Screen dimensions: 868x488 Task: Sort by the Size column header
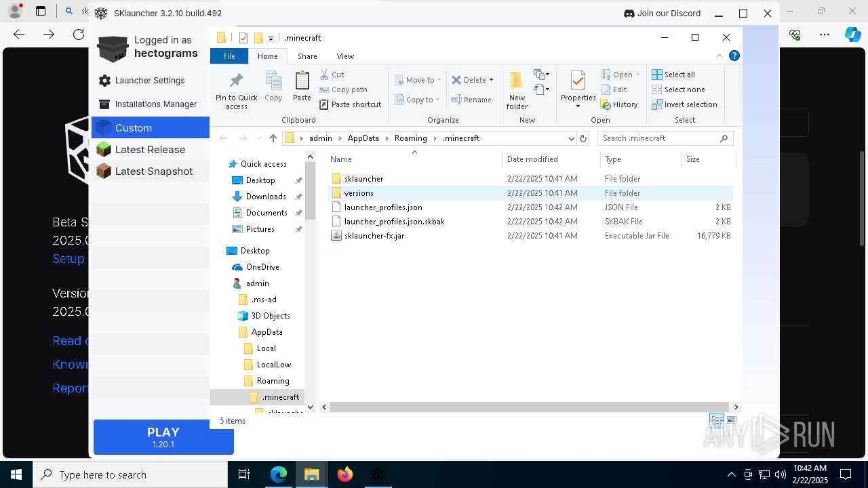coord(708,159)
